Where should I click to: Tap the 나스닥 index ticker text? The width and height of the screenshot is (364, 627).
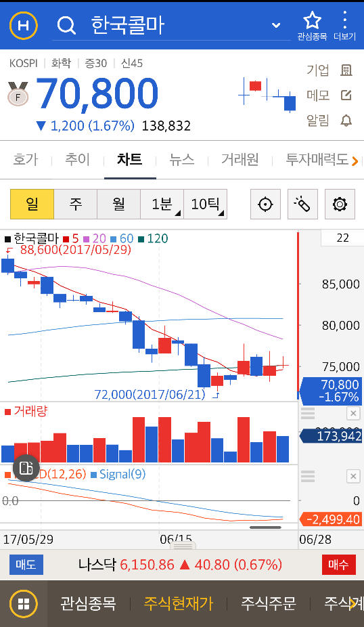coord(180,565)
